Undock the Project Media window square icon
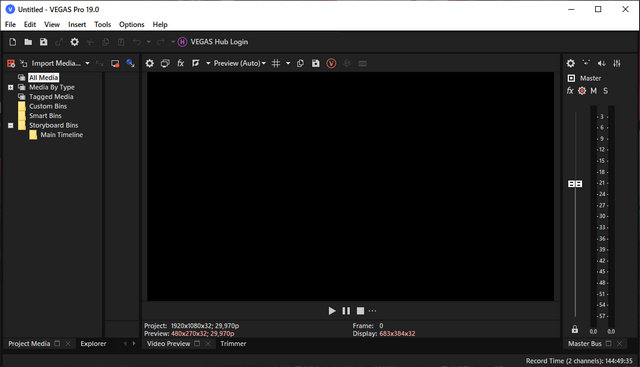640x367 pixels. pyautogui.click(x=57, y=344)
